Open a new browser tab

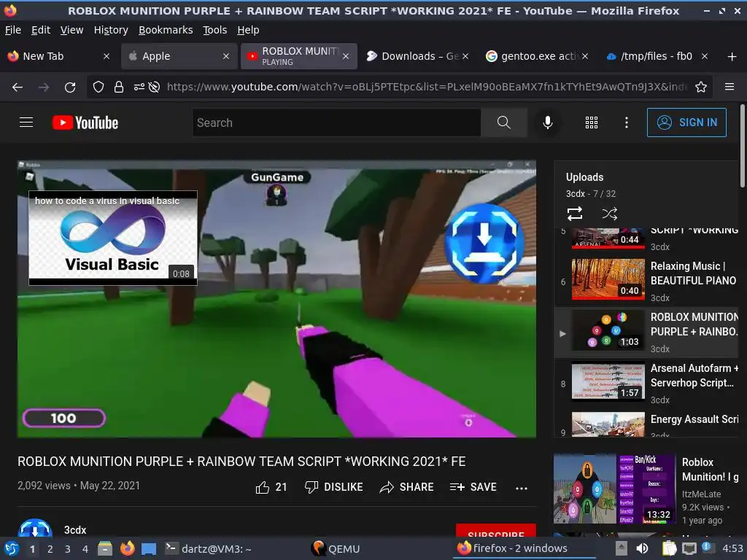732,57
